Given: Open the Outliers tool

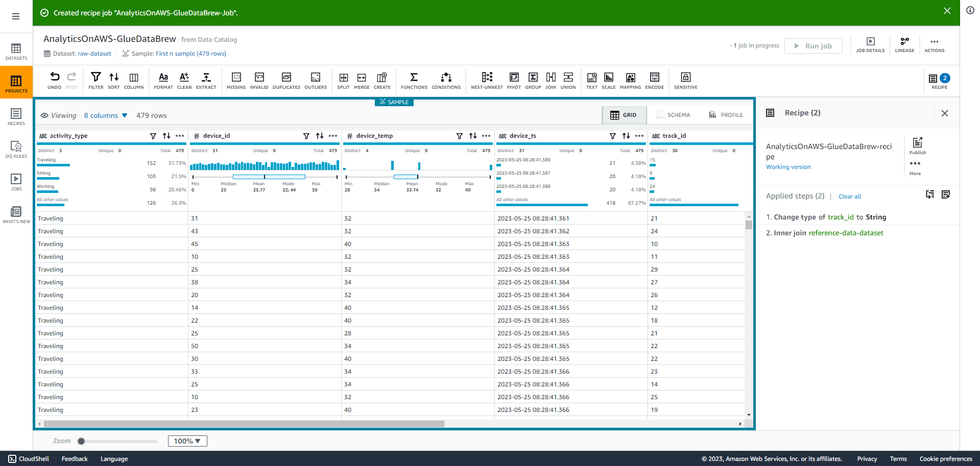Looking at the screenshot, I should tap(316, 81).
